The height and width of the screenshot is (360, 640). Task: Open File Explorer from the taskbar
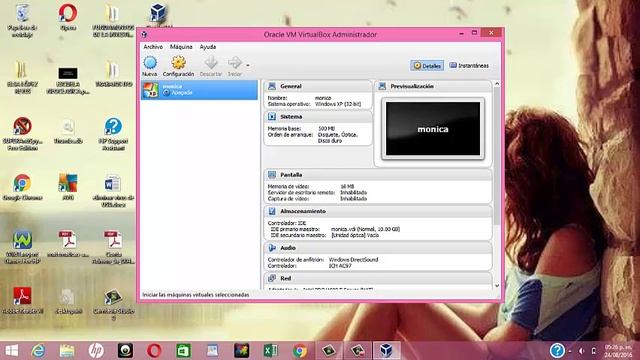[67, 351]
